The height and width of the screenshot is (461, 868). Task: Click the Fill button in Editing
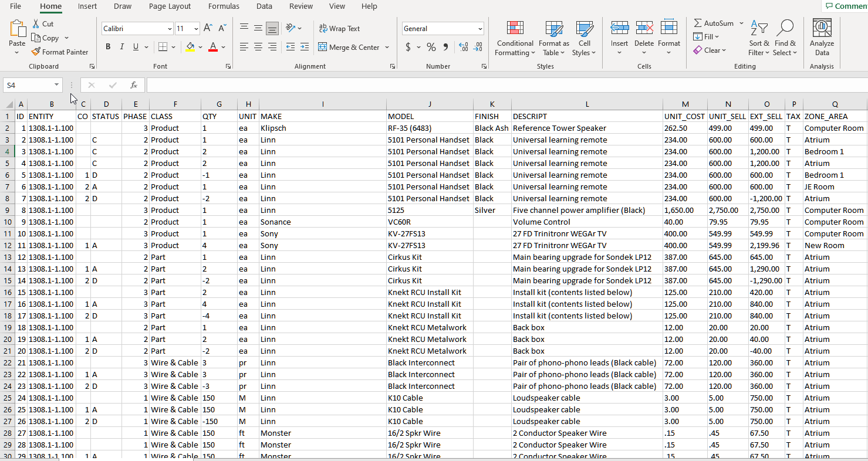pyautogui.click(x=706, y=36)
